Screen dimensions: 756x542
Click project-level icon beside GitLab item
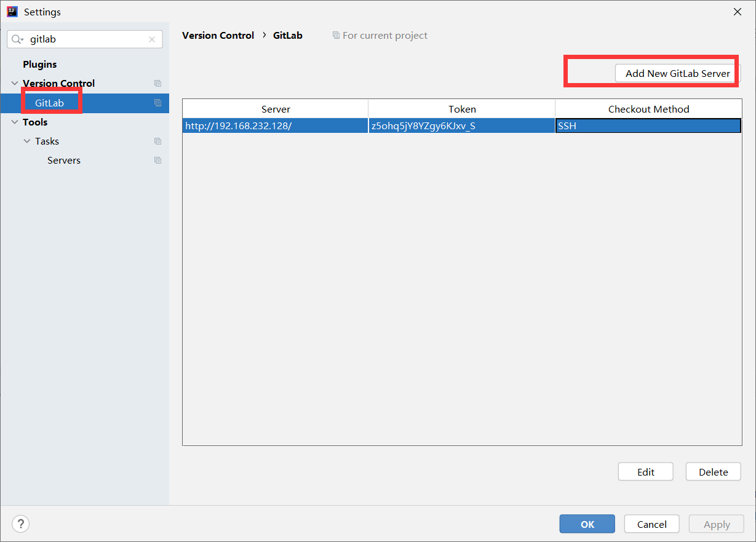tap(157, 103)
